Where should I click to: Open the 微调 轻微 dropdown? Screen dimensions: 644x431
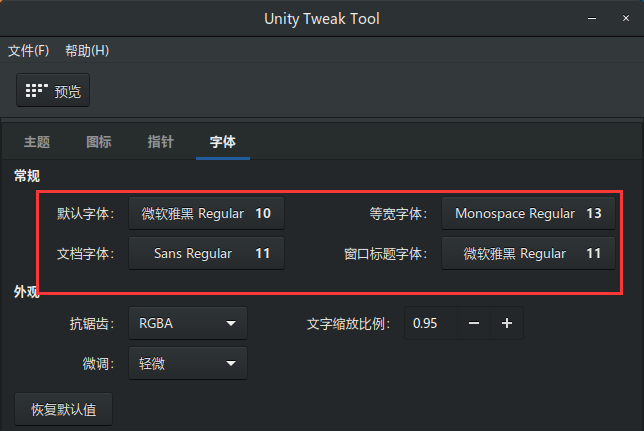pyautogui.click(x=188, y=363)
